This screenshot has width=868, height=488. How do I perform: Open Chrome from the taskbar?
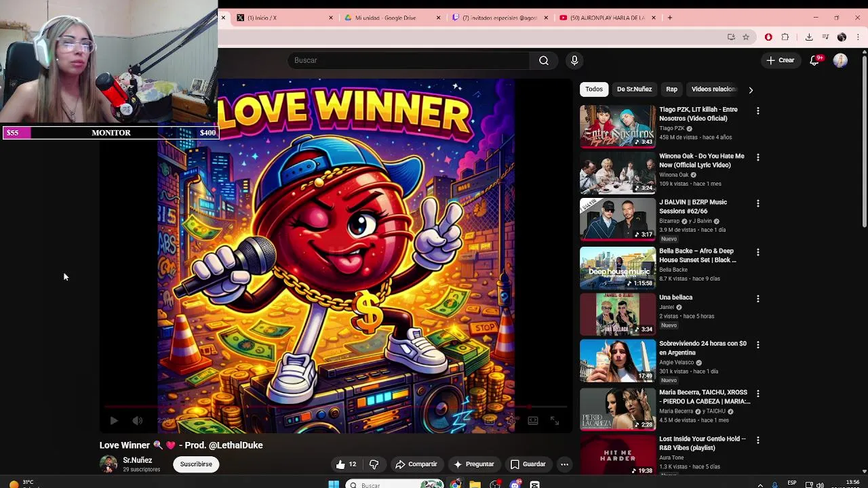(456, 484)
